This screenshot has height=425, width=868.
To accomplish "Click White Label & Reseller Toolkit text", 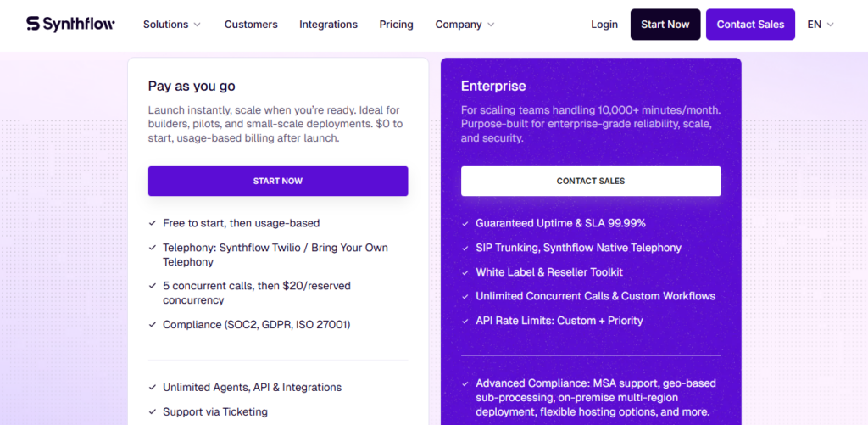I will click(549, 272).
